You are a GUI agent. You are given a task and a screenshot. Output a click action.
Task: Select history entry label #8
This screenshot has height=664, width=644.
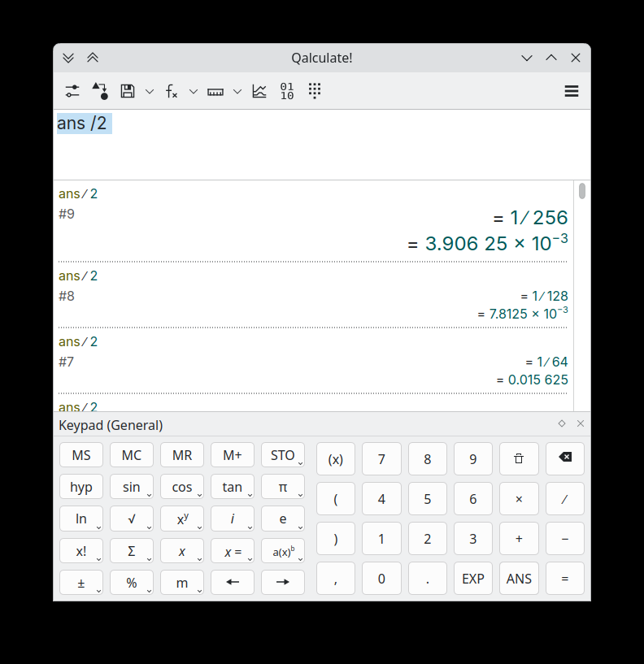67,296
